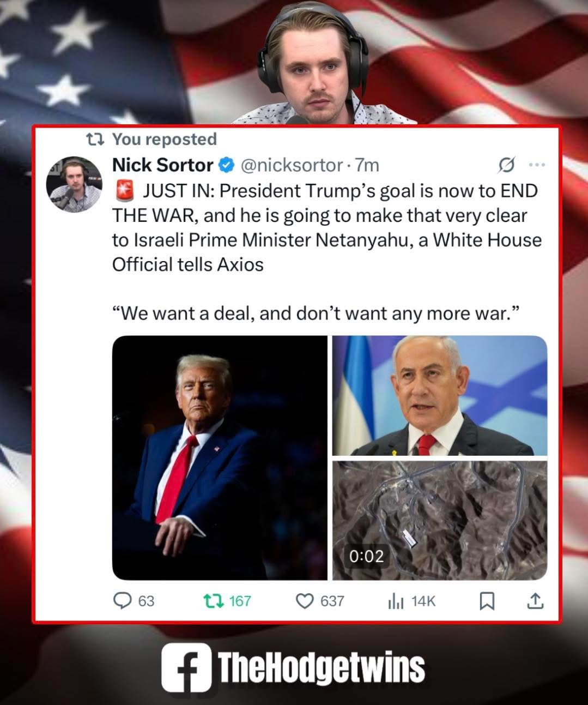Bookmark this tweet

[x=487, y=601]
